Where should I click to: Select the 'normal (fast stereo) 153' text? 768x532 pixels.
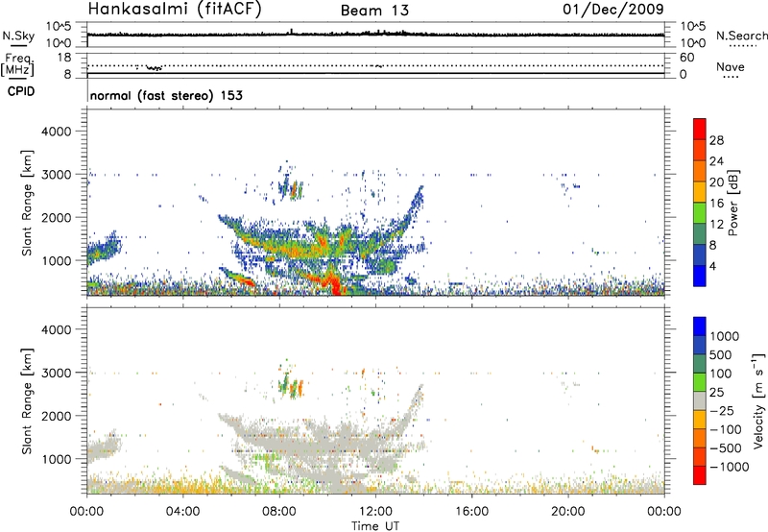point(166,95)
